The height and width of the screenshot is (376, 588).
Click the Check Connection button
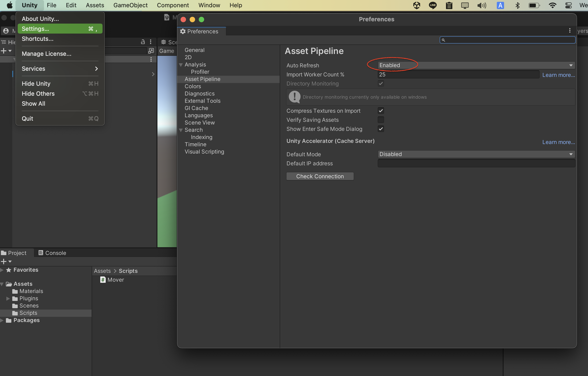pyautogui.click(x=320, y=176)
